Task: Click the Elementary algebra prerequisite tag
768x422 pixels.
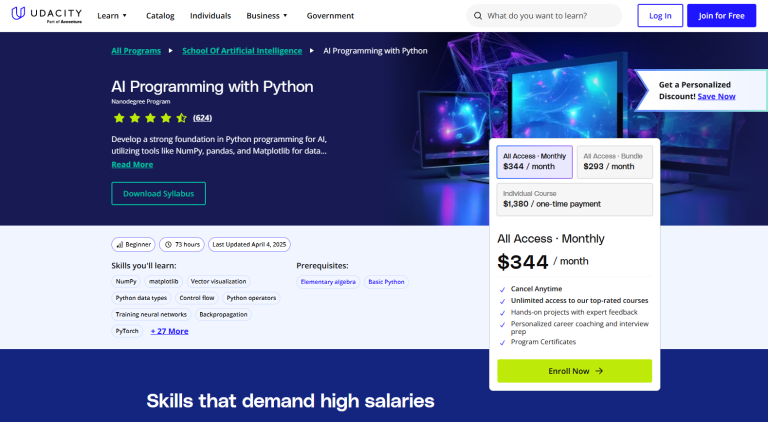Action: click(328, 282)
